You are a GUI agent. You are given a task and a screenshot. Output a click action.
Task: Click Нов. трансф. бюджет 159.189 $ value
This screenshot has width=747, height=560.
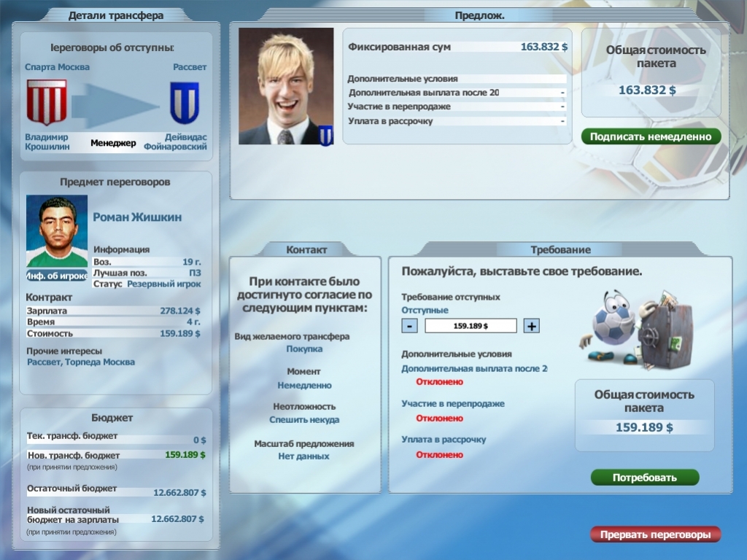coord(185,455)
